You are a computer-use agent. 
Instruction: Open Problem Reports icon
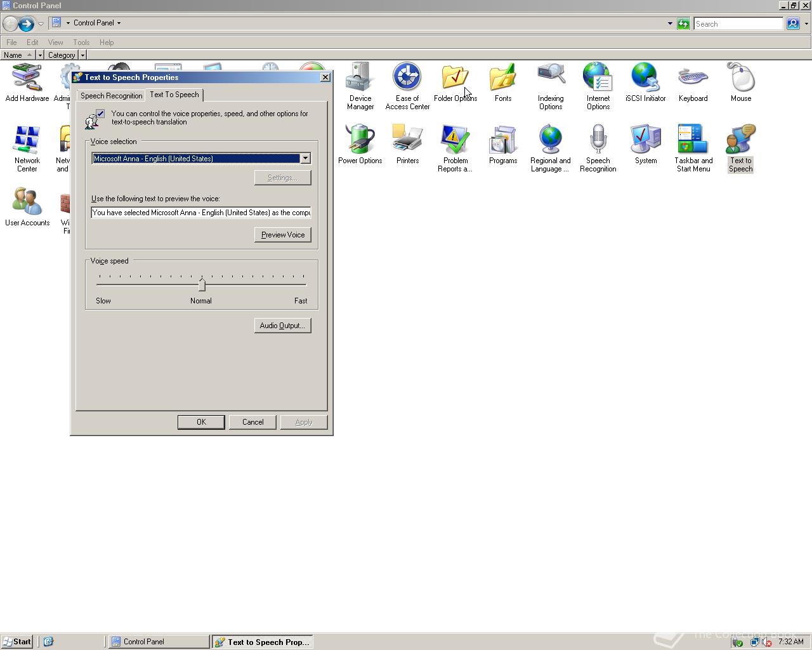[455, 149]
